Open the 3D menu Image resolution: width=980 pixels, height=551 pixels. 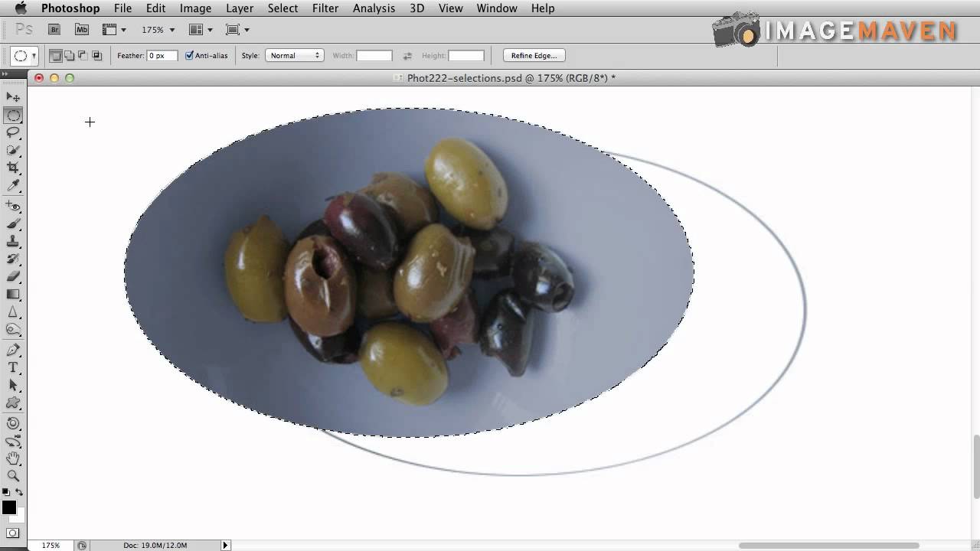click(416, 8)
